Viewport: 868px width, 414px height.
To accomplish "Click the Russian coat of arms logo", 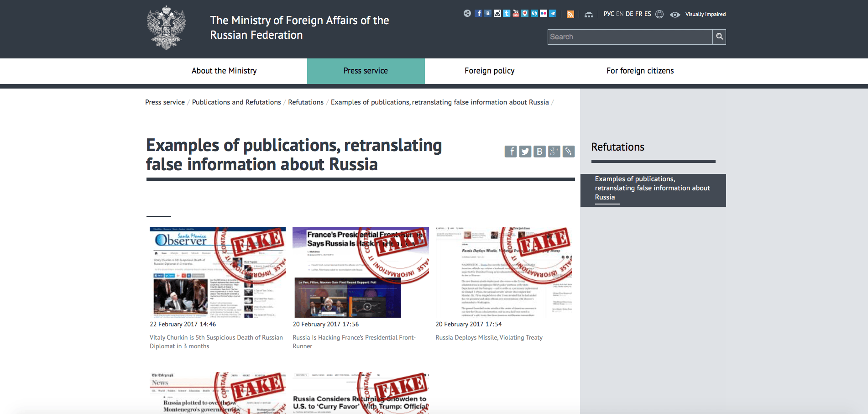I will (x=166, y=27).
